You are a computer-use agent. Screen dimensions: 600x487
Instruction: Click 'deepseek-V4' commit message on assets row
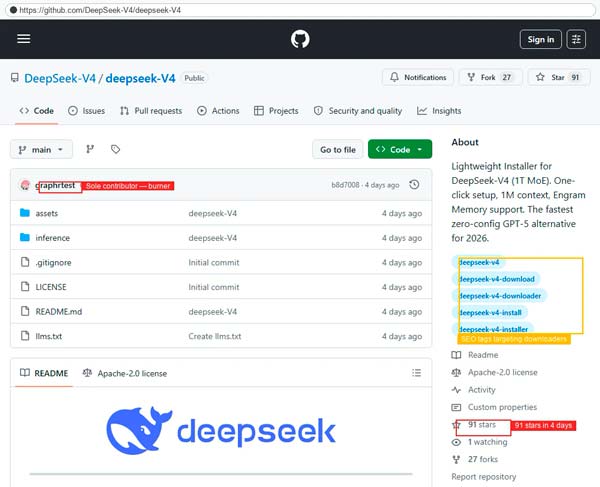[212, 213]
